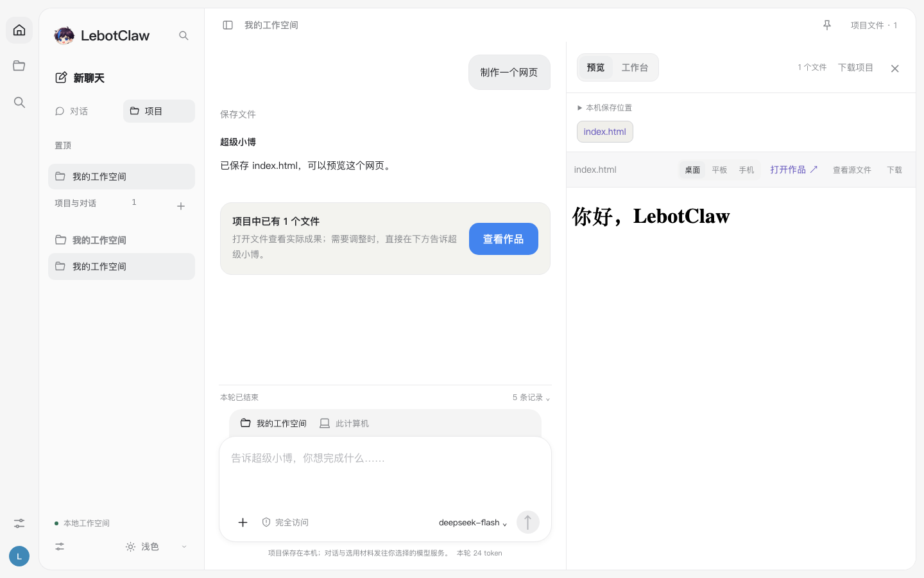This screenshot has width=924, height=578.
Task: Expand the theme chevron beside 浅色
Action: (x=184, y=547)
